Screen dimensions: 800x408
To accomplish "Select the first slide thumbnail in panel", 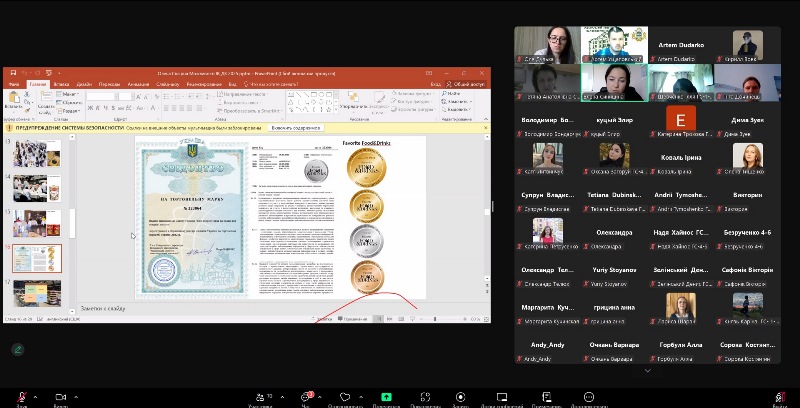I will [36, 153].
